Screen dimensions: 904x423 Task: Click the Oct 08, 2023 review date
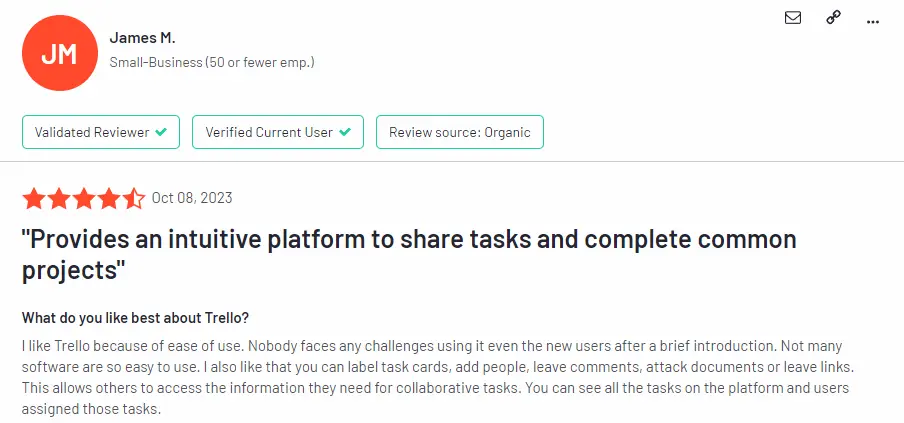tap(192, 198)
